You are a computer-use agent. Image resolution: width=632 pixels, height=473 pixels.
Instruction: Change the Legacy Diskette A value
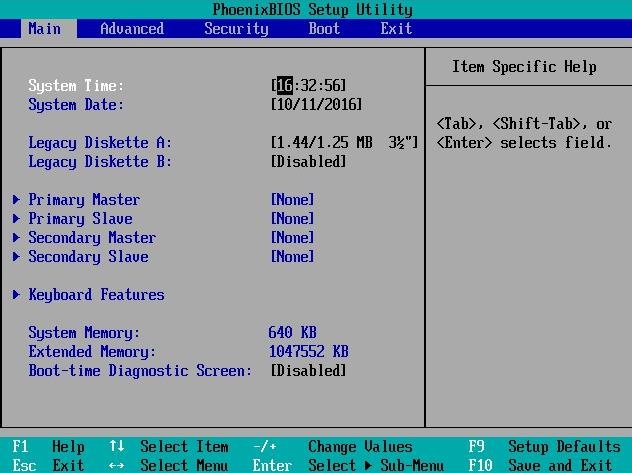(x=344, y=143)
